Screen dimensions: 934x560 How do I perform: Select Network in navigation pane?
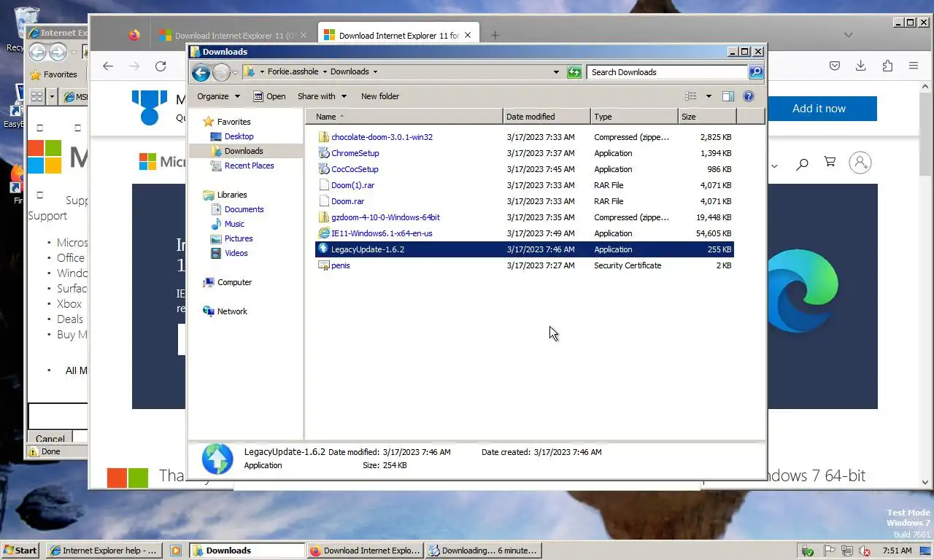(232, 311)
